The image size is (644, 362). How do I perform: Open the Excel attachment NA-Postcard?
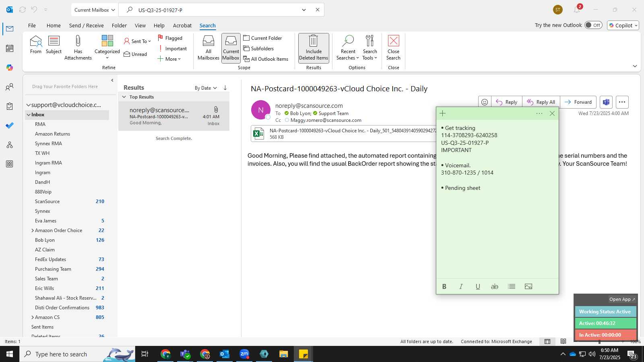343,134
